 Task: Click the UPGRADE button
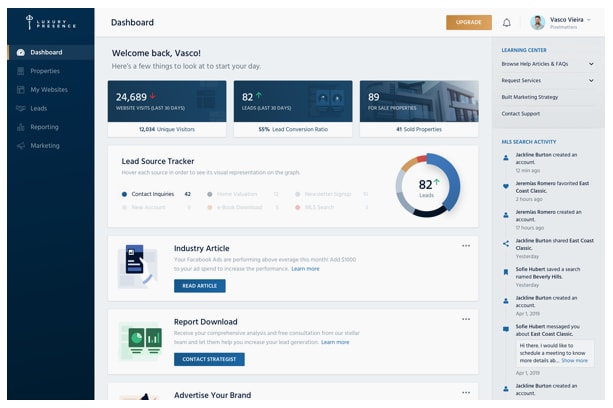tap(469, 22)
